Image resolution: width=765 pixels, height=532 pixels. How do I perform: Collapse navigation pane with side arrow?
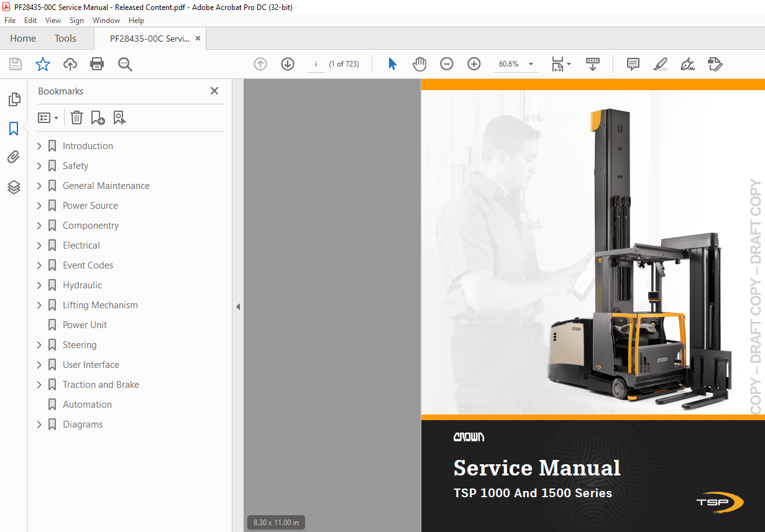(237, 306)
